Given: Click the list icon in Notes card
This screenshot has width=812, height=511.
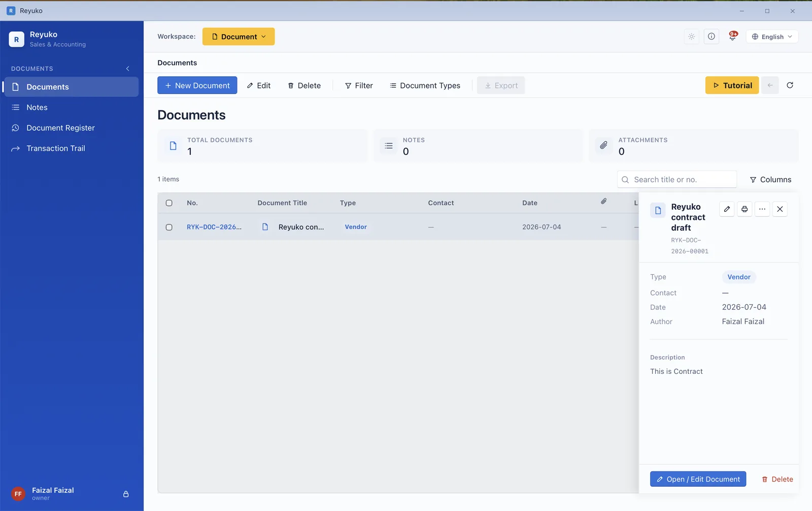Looking at the screenshot, I should (x=389, y=146).
